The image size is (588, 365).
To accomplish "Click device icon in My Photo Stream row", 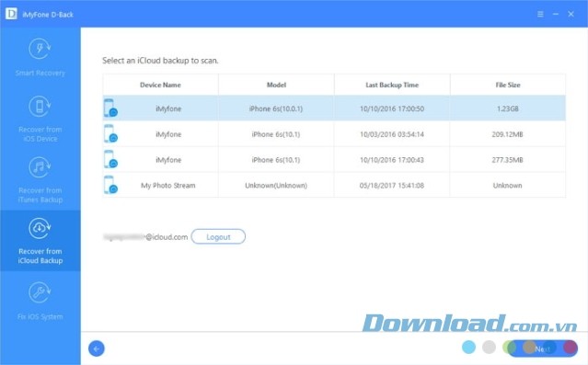I will 110,185.
